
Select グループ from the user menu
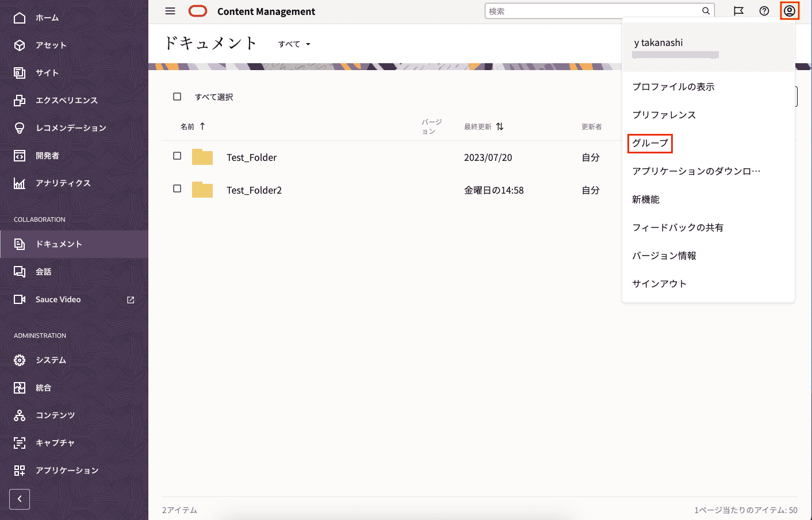point(650,143)
